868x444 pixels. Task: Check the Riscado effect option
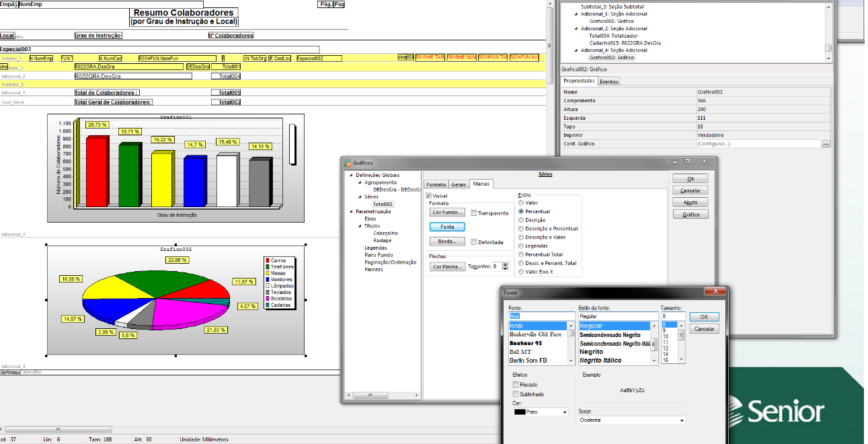click(x=516, y=385)
